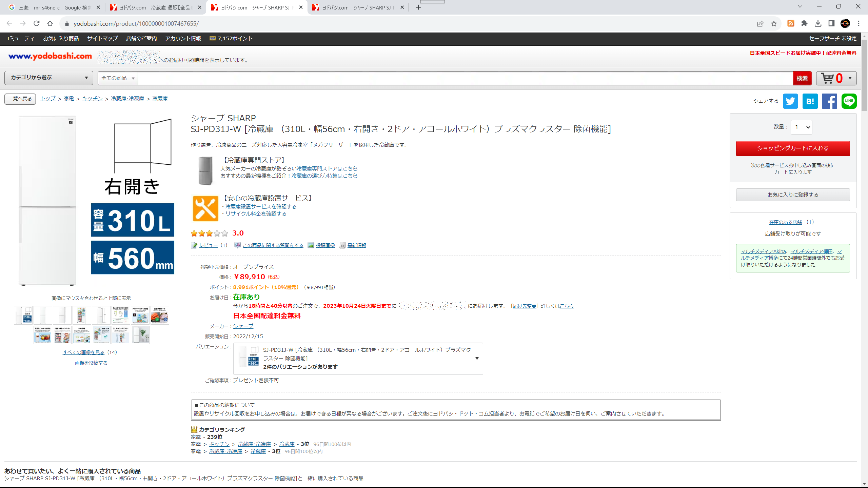Click お気に入りに登録する button

click(x=793, y=195)
